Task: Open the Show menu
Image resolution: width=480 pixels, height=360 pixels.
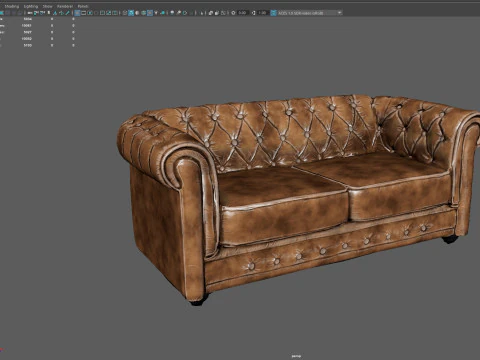Action: [x=48, y=6]
